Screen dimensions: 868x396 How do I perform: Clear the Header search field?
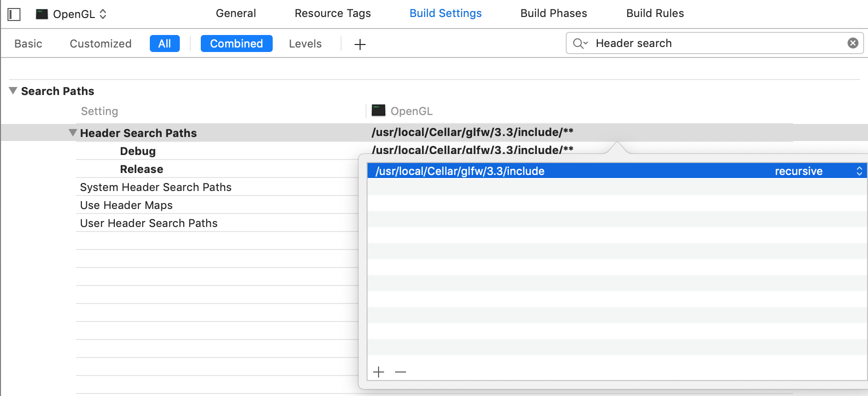tap(853, 43)
